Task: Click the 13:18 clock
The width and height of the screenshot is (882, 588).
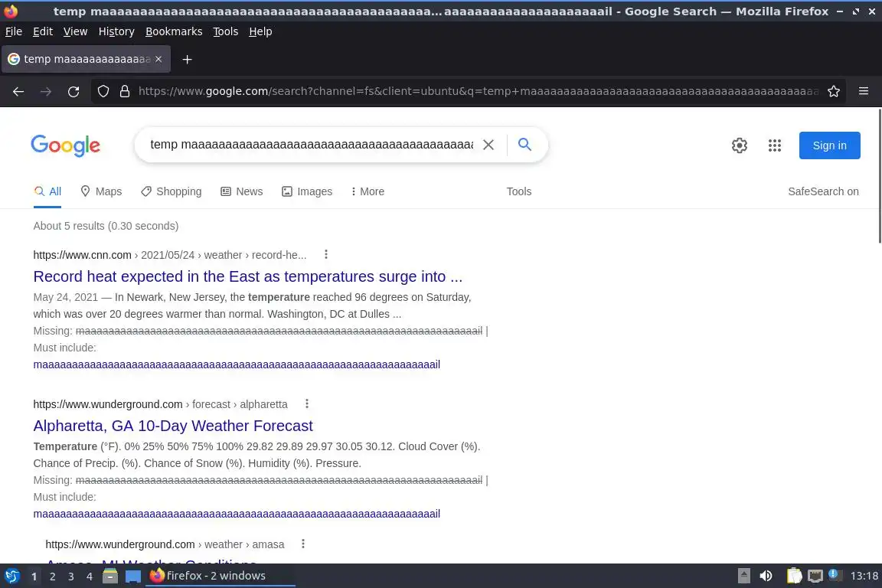Action: coord(864,576)
